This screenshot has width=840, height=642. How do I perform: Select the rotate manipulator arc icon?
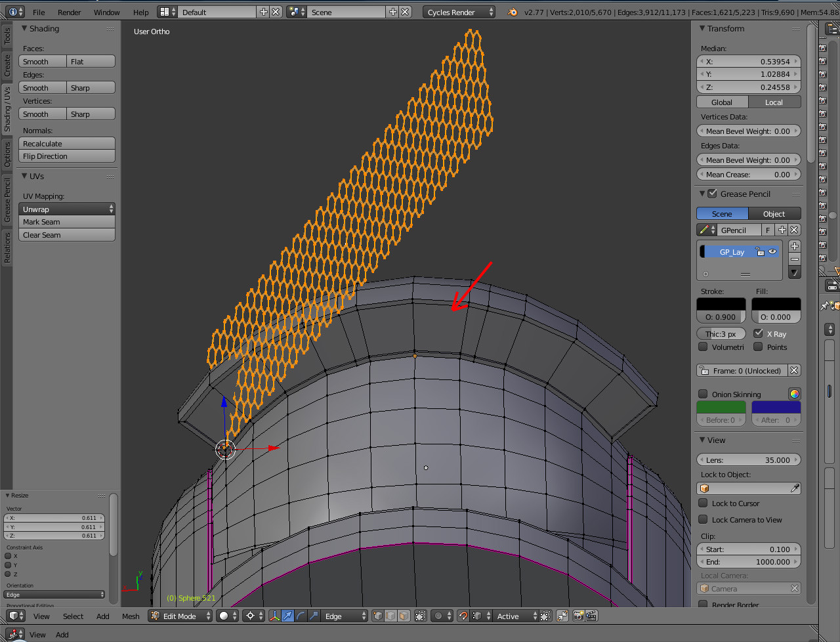pos(301,616)
